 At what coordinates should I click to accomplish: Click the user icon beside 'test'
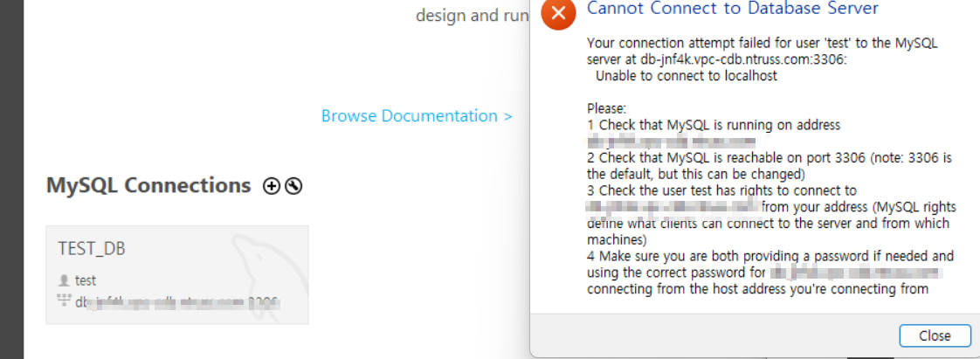(x=64, y=280)
